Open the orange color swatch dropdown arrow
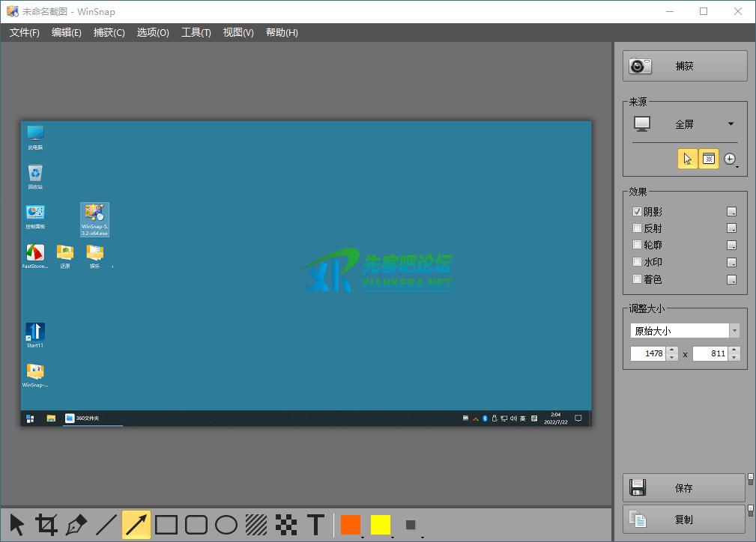Viewport: 756px width, 542px height. (363, 536)
